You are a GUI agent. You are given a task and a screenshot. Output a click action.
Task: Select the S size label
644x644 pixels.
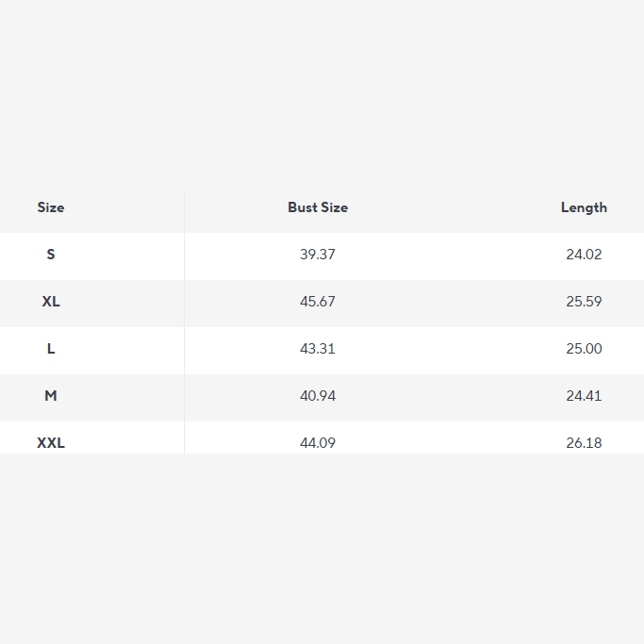pos(51,255)
